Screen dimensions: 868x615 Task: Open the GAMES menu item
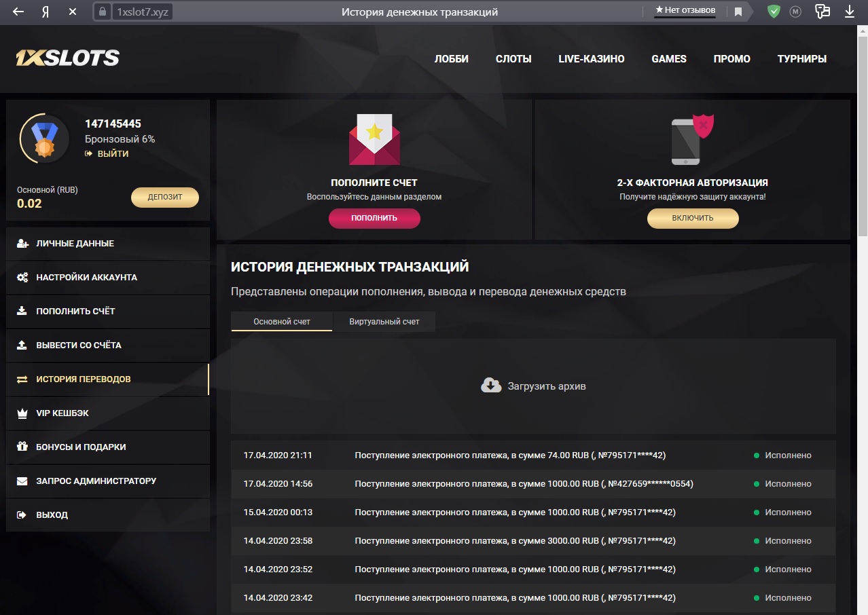click(x=669, y=59)
